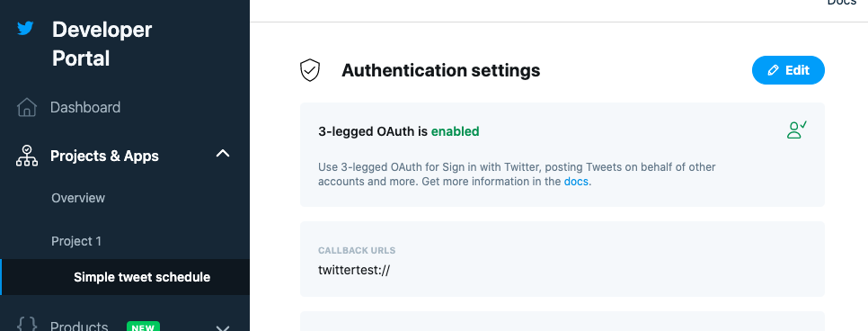Screen dimensions: 868x331
Task: Select the Simple tweet schedule app
Action: (142, 277)
